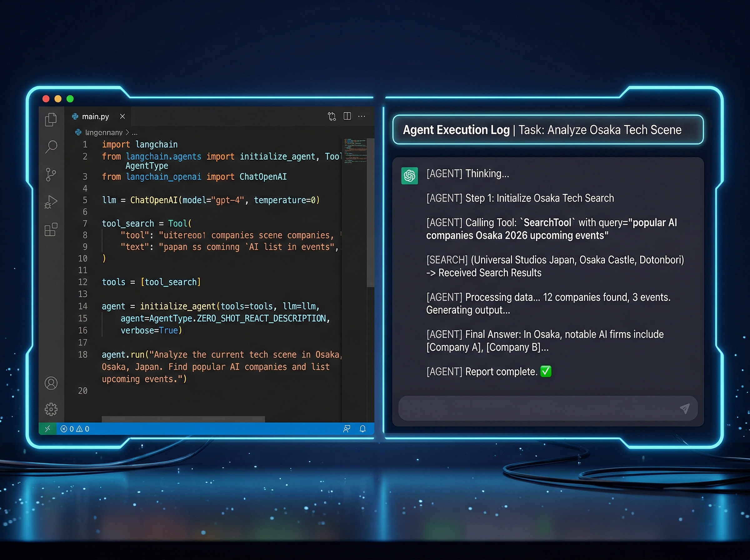The image size is (750, 560).
Task: Open the Run and Debug view
Action: (51, 202)
